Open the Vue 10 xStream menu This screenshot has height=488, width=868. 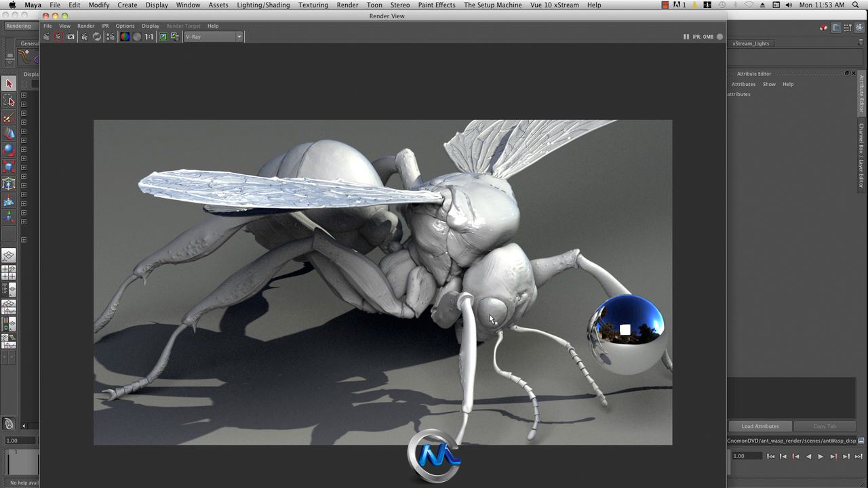[555, 5]
